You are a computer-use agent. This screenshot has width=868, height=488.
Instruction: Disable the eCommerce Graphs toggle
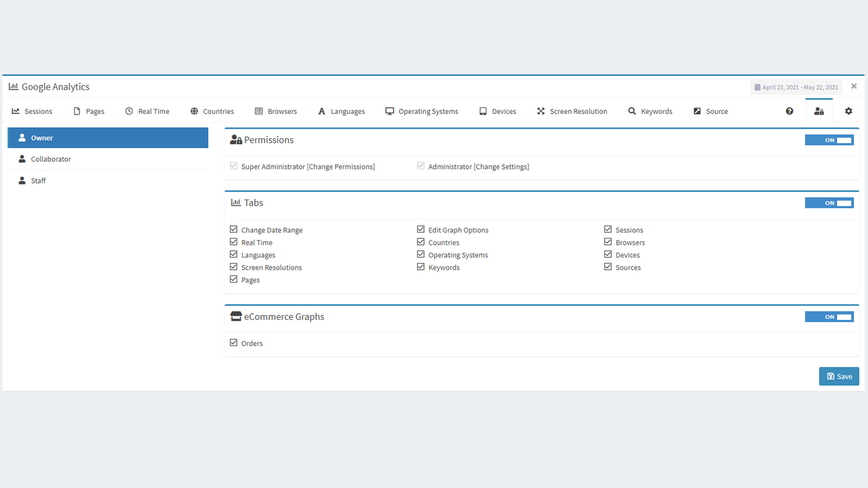(x=829, y=316)
